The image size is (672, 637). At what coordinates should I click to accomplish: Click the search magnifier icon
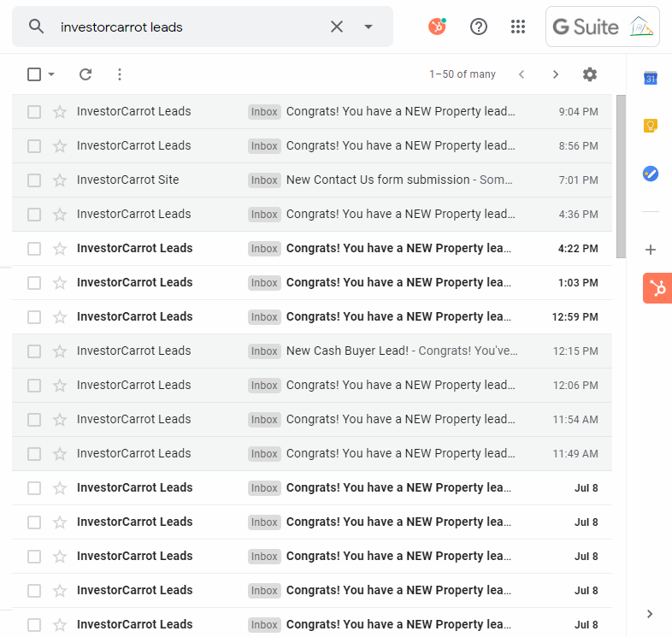(x=36, y=27)
